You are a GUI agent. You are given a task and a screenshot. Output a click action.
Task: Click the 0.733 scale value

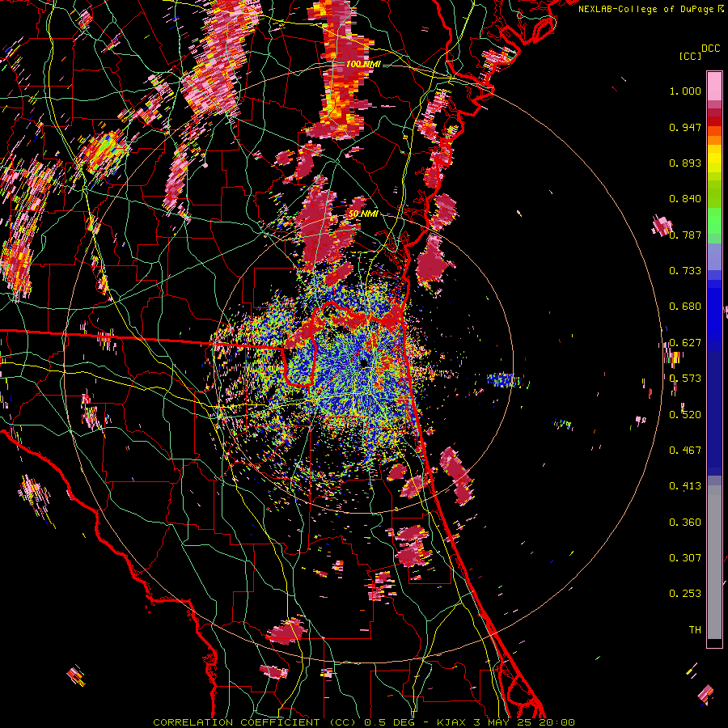tap(685, 271)
